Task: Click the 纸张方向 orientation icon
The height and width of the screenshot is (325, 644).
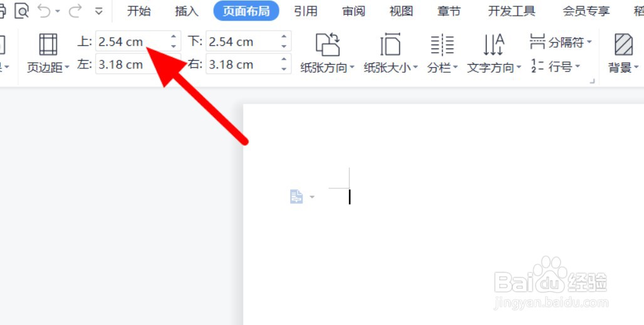Action: click(x=328, y=45)
